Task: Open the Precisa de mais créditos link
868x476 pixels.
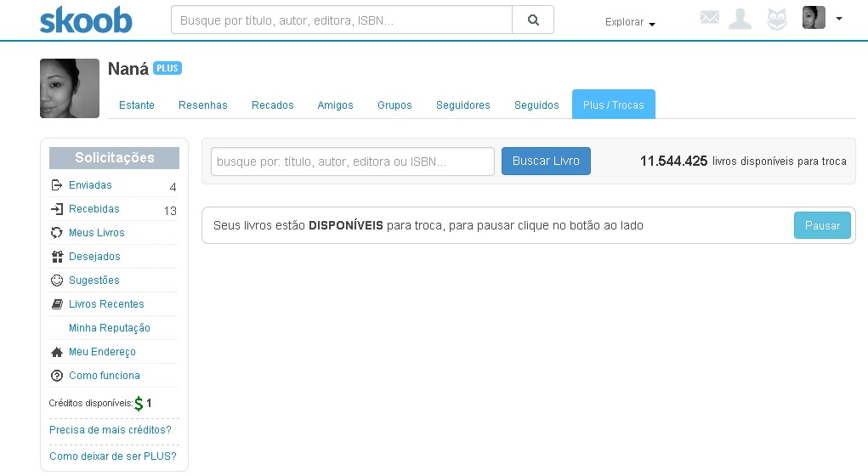Action: (x=111, y=430)
